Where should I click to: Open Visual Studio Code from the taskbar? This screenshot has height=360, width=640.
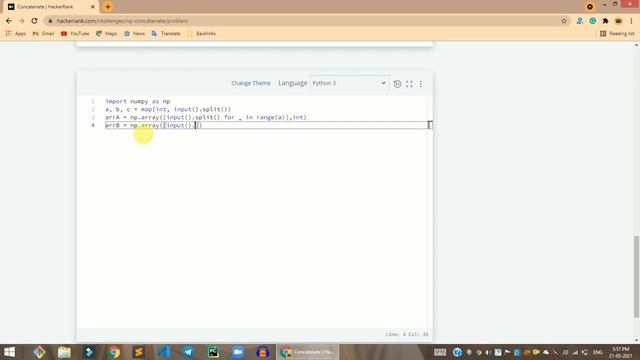coord(164,352)
